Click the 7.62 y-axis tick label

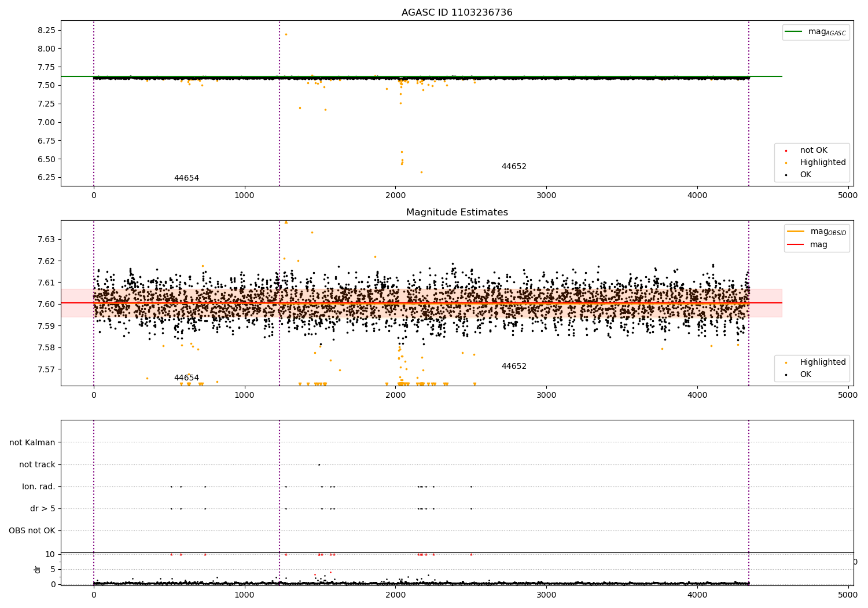coord(46,261)
